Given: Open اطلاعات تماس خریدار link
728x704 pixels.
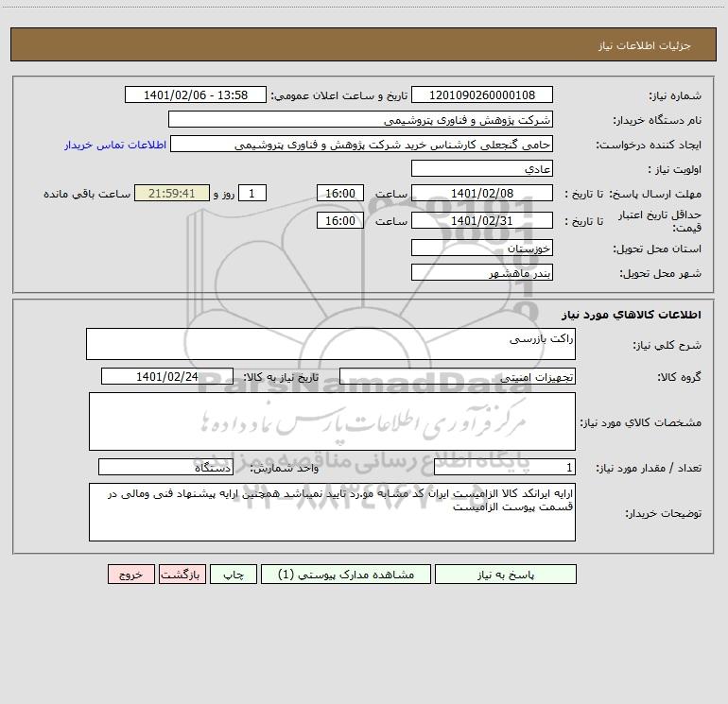Looking at the screenshot, I should 115,145.
